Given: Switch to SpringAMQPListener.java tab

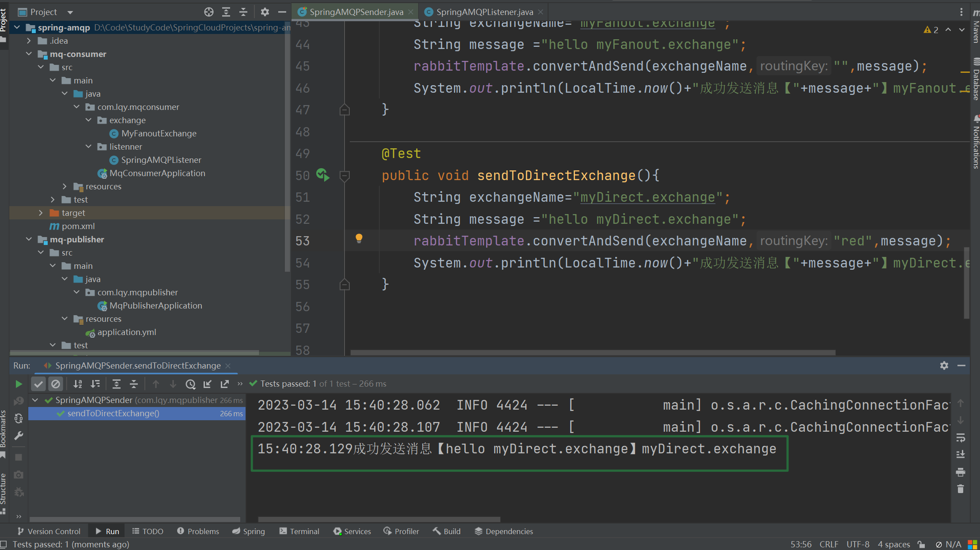Looking at the screenshot, I should click(484, 12).
